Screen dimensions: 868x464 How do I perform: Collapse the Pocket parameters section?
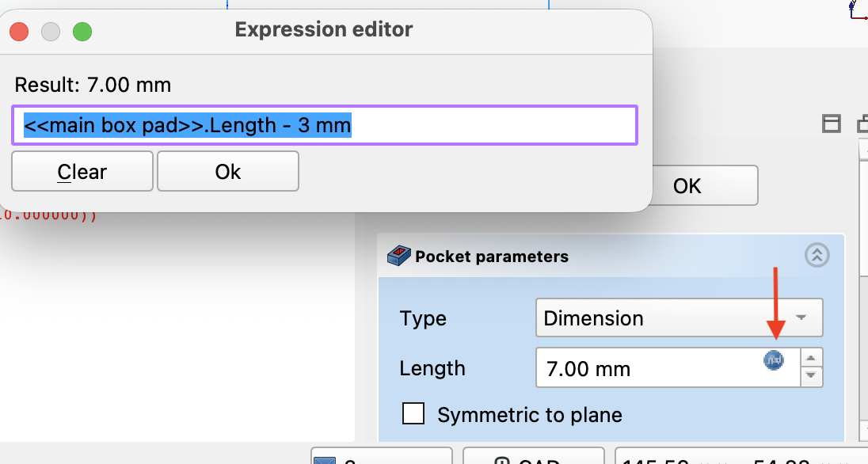pos(817,255)
